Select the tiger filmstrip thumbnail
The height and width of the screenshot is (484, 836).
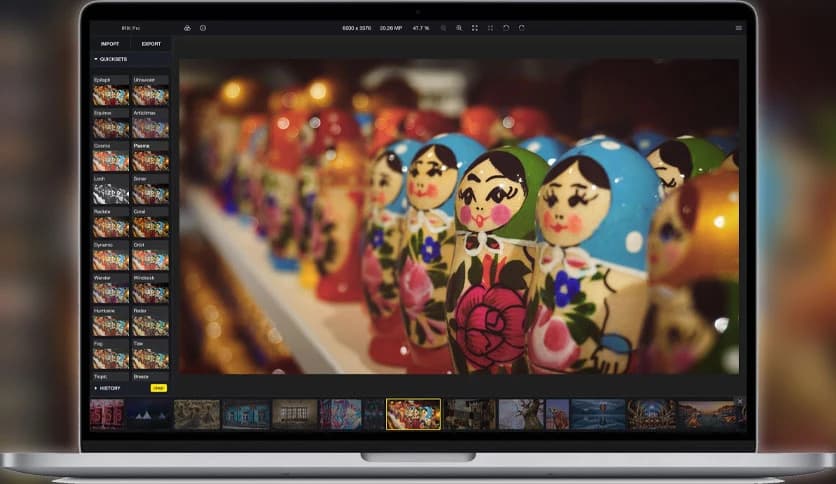coord(557,414)
